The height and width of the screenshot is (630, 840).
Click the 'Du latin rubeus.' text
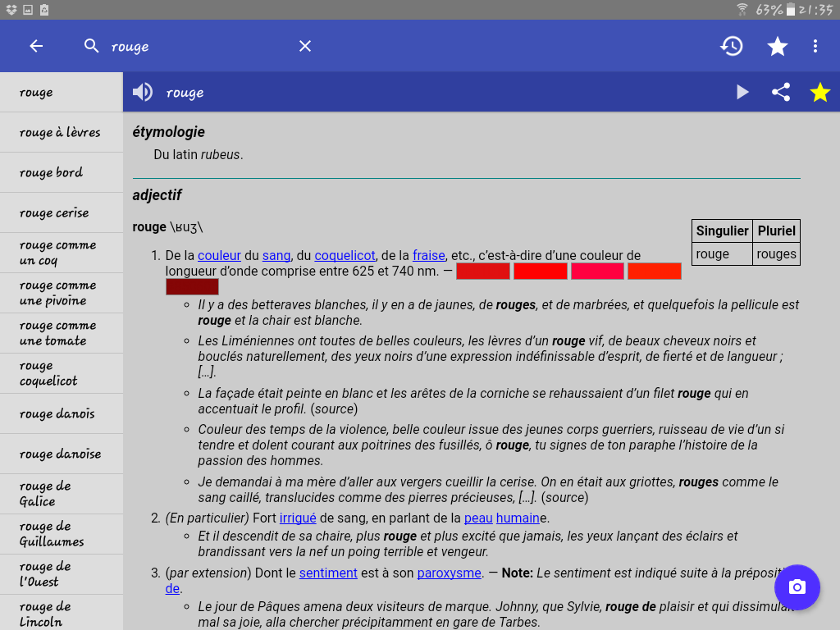coord(199,154)
